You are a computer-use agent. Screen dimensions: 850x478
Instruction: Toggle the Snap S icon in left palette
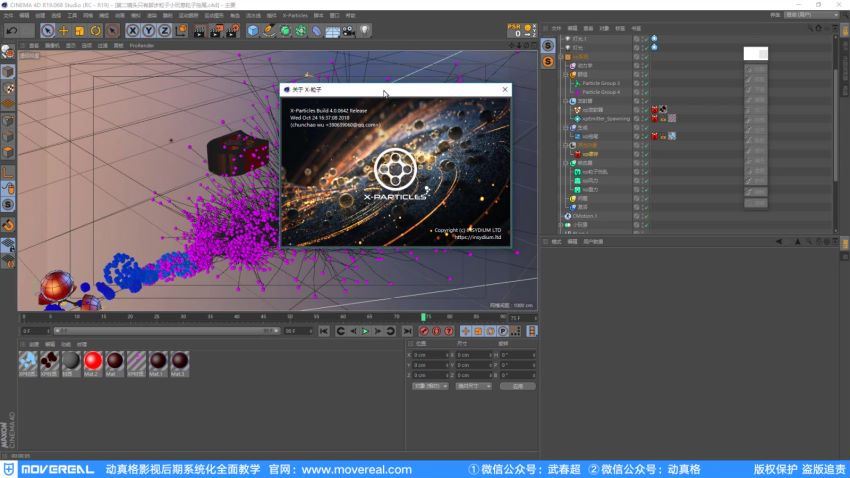(x=8, y=204)
